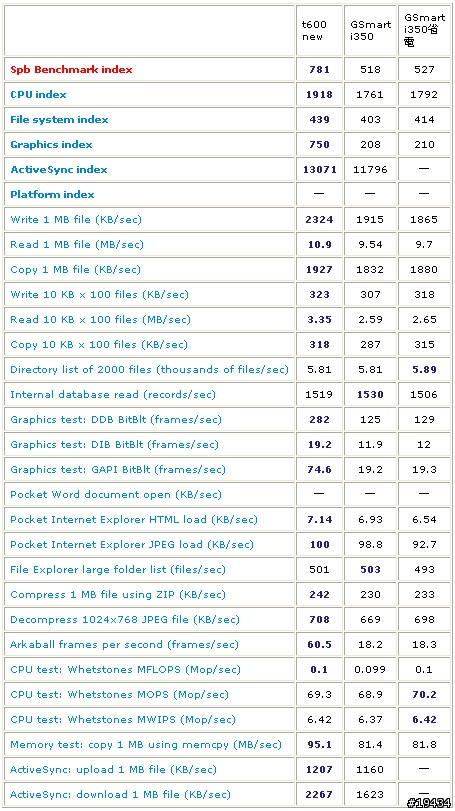Click the ActiveSync index label
Screen dimensions: 455x811
tap(59, 170)
